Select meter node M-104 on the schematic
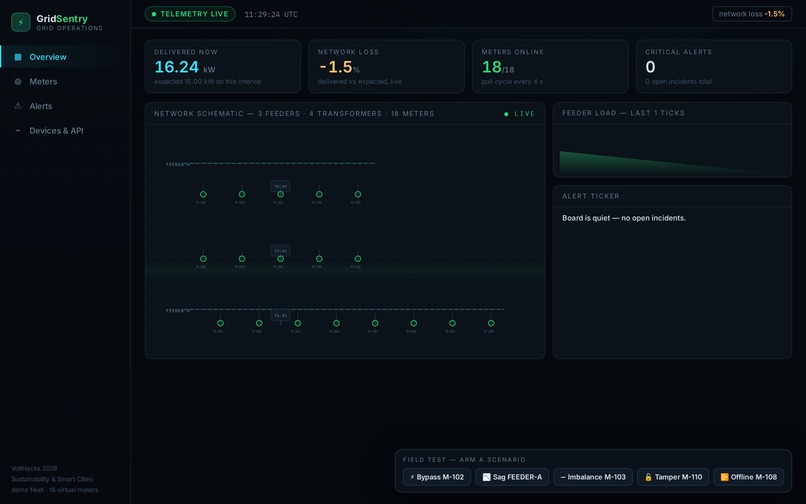Image resolution: width=806 pixels, height=504 pixels. click(x=319, y=194)
